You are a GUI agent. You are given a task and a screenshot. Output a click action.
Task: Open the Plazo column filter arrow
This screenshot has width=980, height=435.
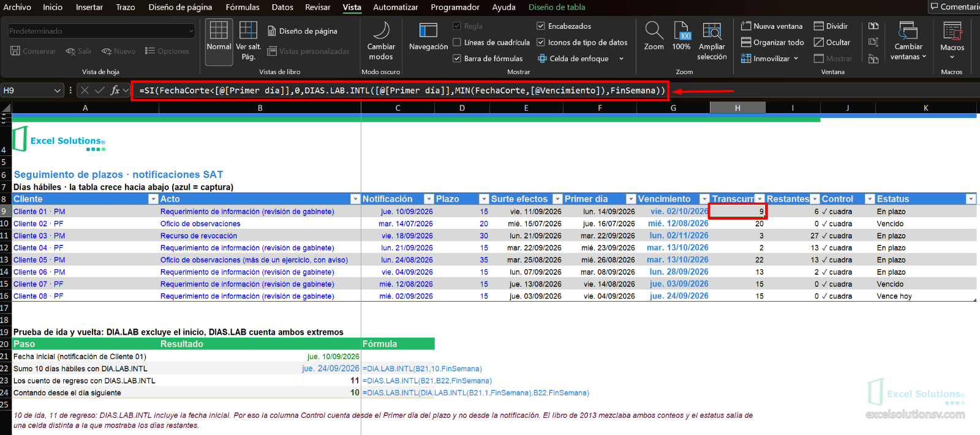point(484,199)
